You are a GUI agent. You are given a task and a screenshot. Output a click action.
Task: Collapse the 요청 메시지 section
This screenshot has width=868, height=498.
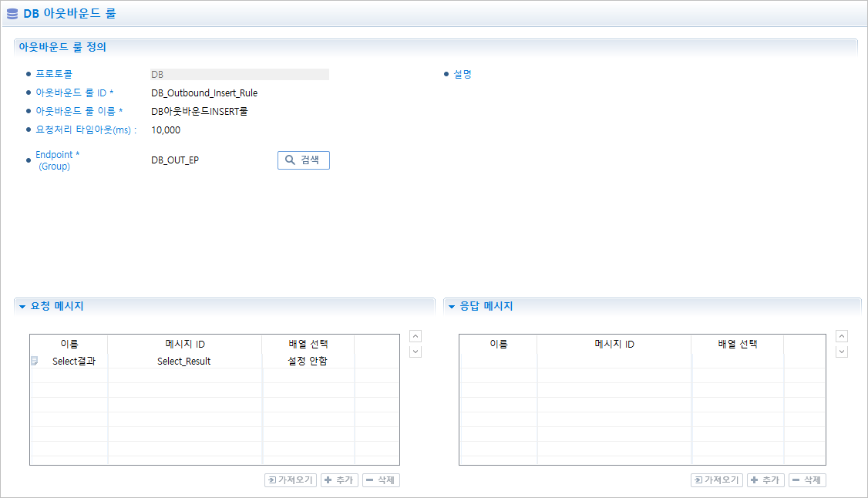pyautogui.click(x=22, y=307)
